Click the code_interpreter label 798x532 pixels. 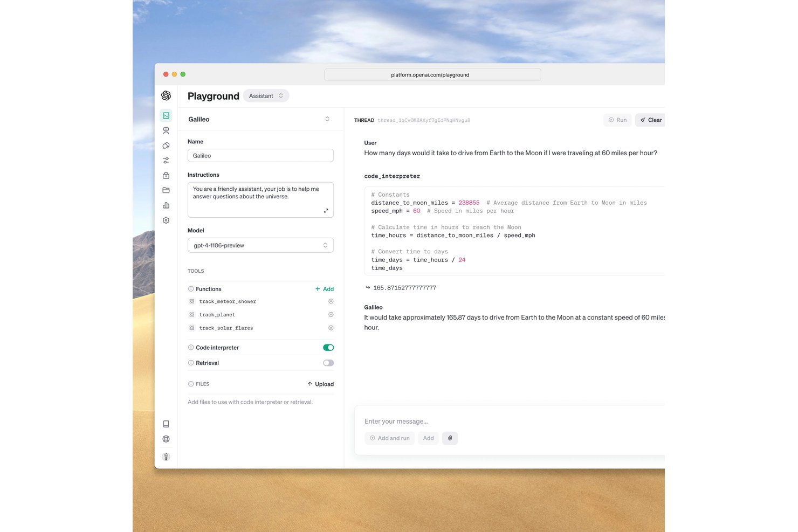(392, 176)
